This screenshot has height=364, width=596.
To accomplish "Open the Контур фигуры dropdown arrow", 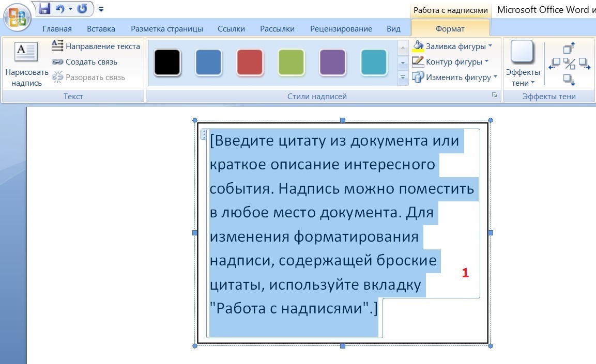I will point(487,61).
